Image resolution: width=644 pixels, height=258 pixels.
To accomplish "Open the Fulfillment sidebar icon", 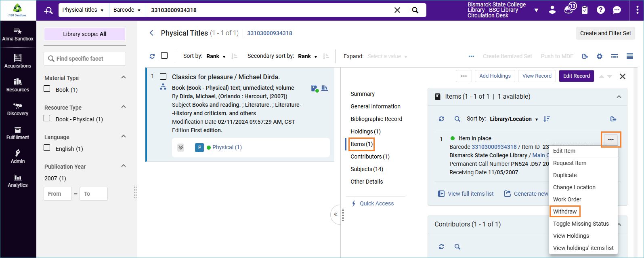I will coord(18,133).
